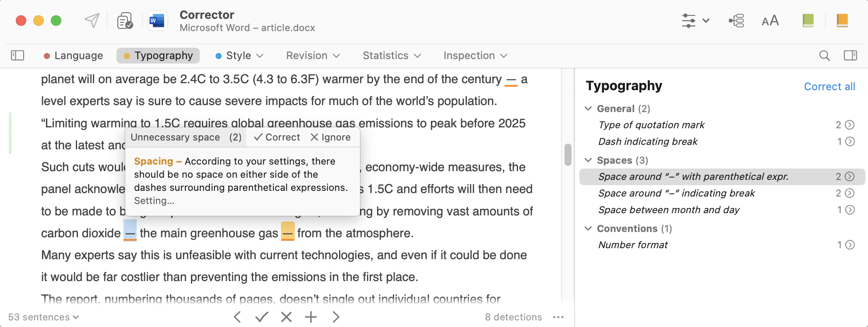This screenshot has height=327, width=868.
Task: Open the green book dictionary icon
Action: [808, 21]
